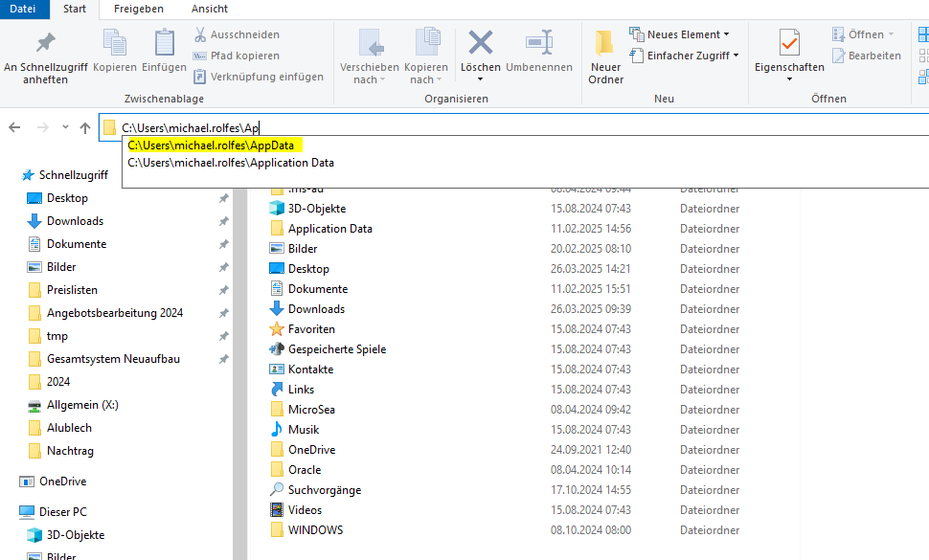Image resolution: width=929 pixels, height=560 pixels.
Task: Select the AppData autocomplete suggestion
Action: (x=215, y=145)
